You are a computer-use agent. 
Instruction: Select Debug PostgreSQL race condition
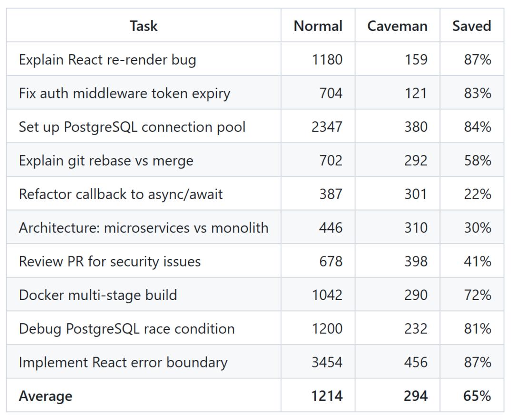click(127, 329)
